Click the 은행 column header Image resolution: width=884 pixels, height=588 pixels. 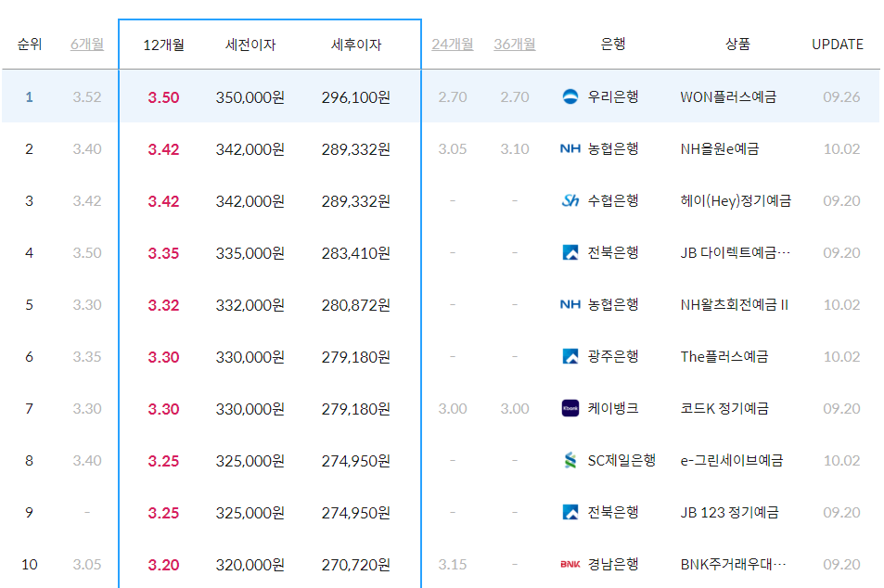coord(613,44)
